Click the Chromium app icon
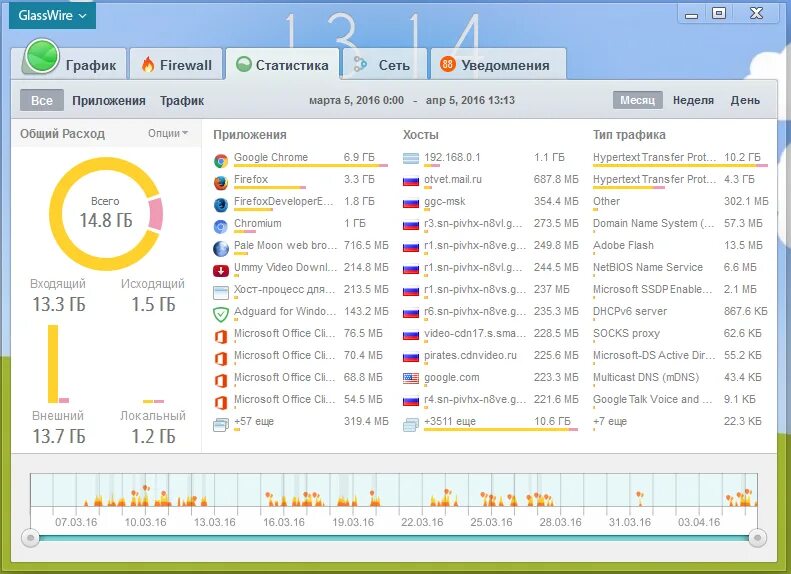791x574 pixels. (x=220, y=226)
